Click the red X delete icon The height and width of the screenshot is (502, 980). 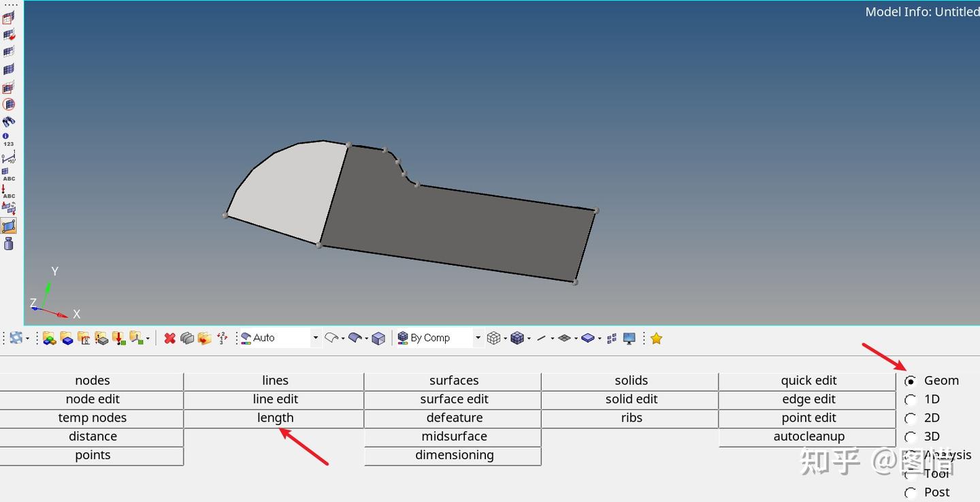(169, 338)
